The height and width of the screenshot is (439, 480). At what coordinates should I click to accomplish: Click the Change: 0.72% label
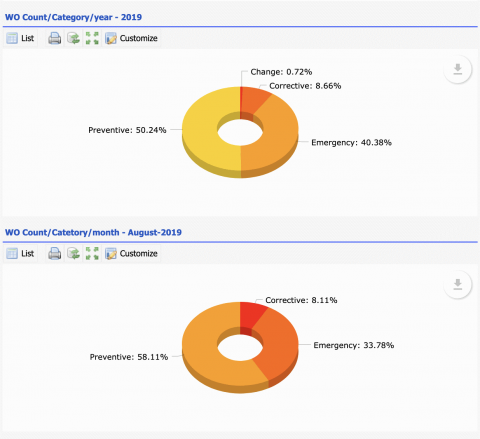click(281, 72)
